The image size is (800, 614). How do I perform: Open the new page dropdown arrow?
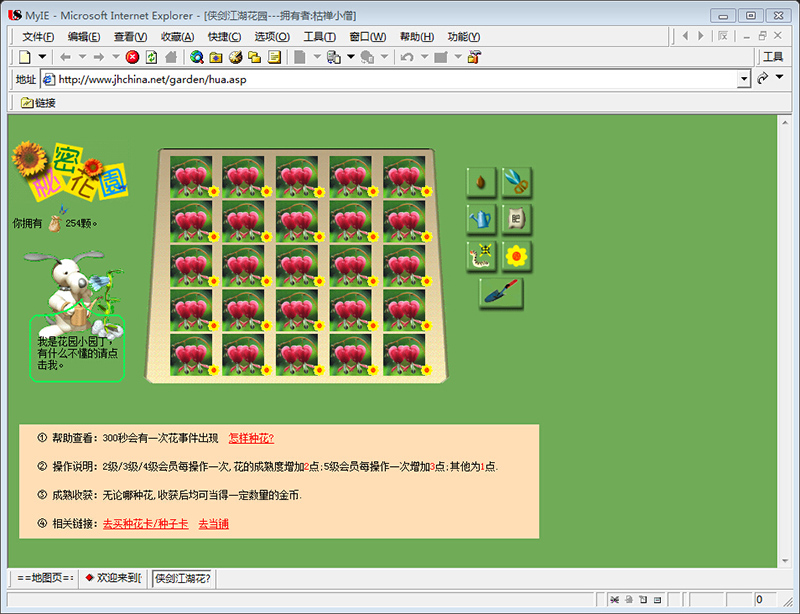point(42,57)
